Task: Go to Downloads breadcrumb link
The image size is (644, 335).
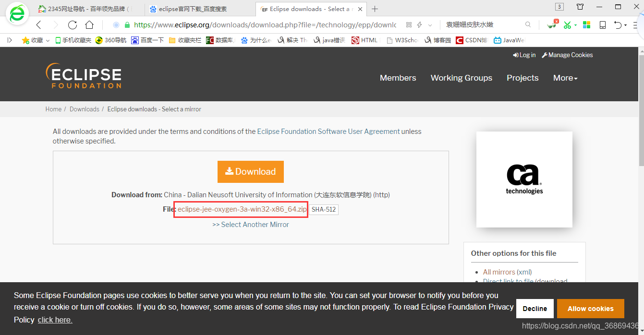Action: (x=84, y=109)
